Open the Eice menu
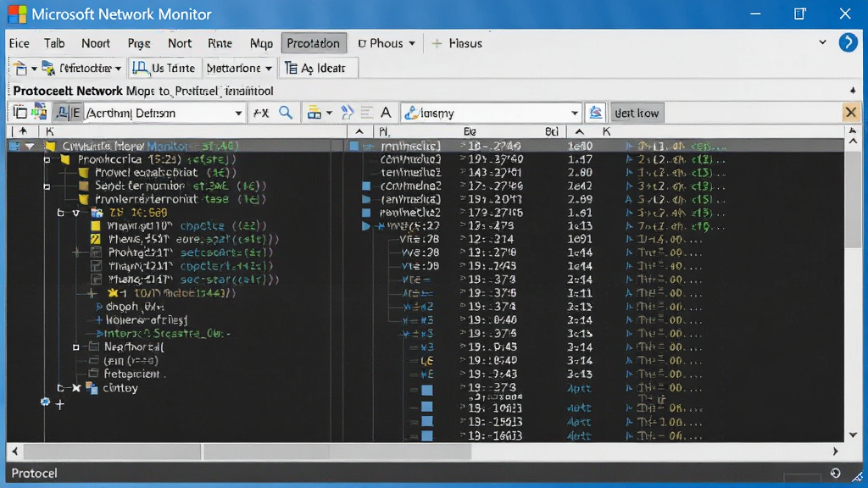The height and width of the screenshot is (488, 868). (x=19, y=43)
